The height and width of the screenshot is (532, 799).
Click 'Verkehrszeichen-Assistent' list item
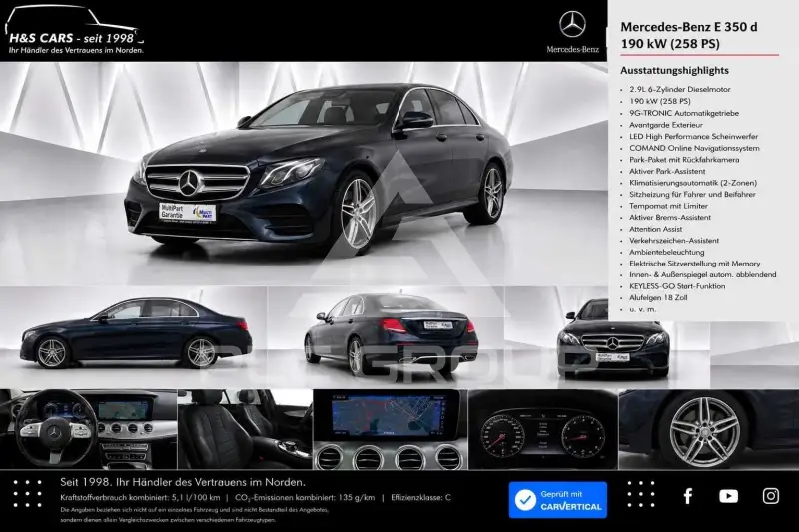tap(674, 241)
